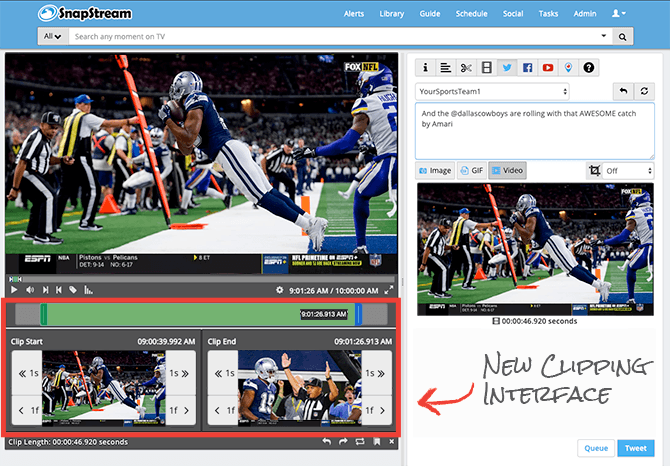The image size is (670, 466).
Task: Select the scissors clip tool
Action: (466, 68)
